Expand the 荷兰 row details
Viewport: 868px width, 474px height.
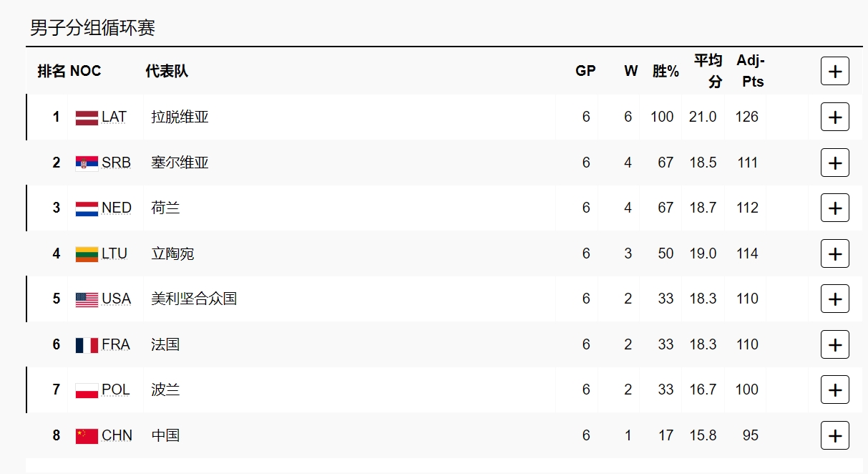834,208
